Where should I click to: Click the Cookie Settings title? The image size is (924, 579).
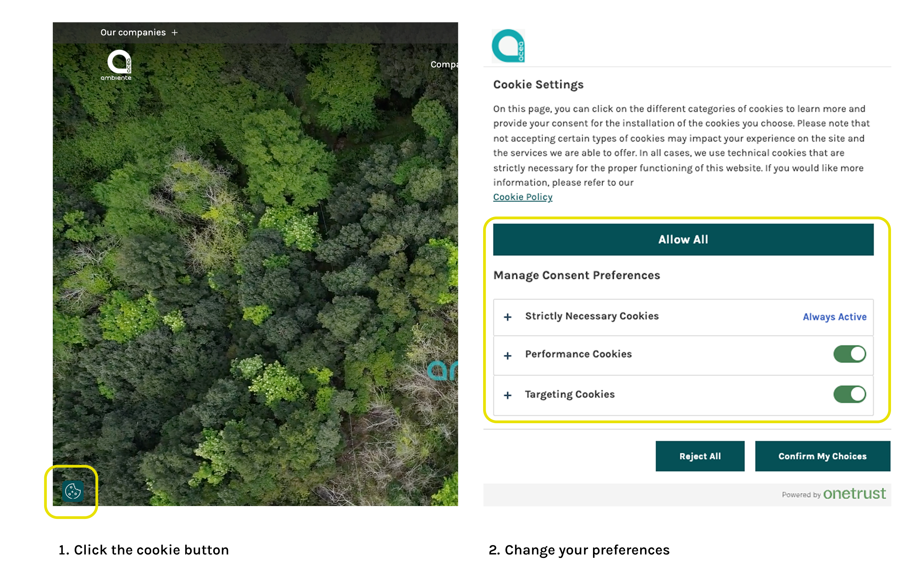point(538,85)
